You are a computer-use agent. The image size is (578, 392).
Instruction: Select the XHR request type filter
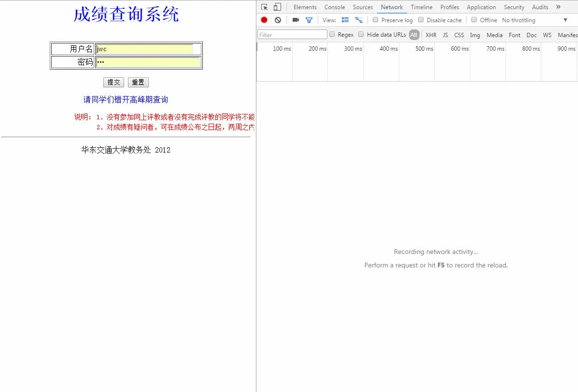coord(431,35)
